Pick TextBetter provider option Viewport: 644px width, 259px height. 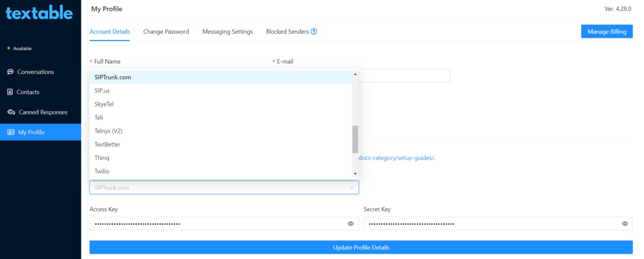pos(221,144)
